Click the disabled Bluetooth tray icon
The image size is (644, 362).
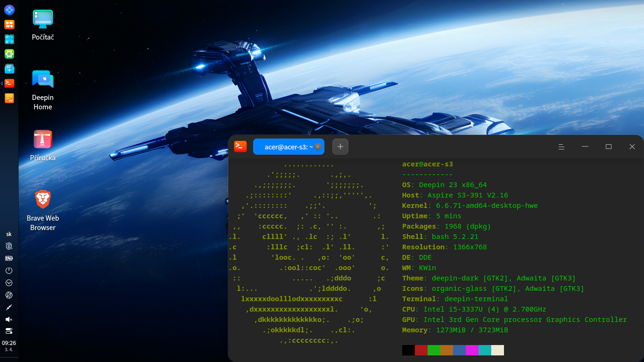(9, 246)
